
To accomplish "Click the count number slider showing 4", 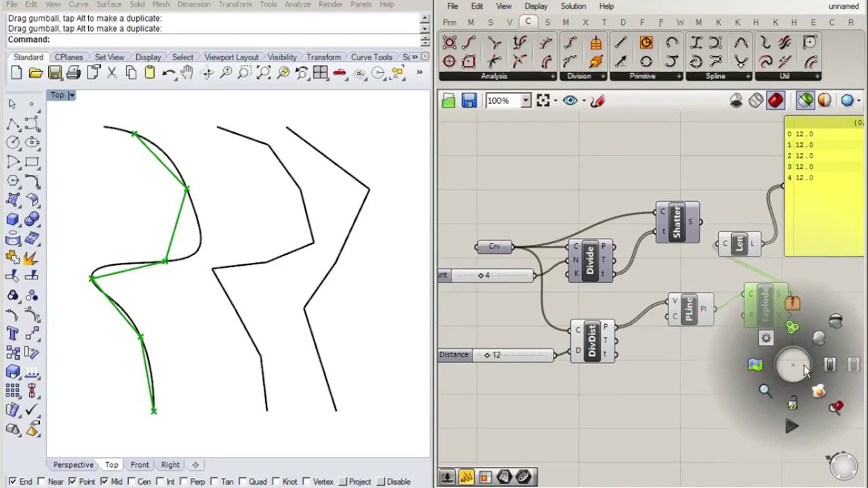I will click(x=486, y=275).
